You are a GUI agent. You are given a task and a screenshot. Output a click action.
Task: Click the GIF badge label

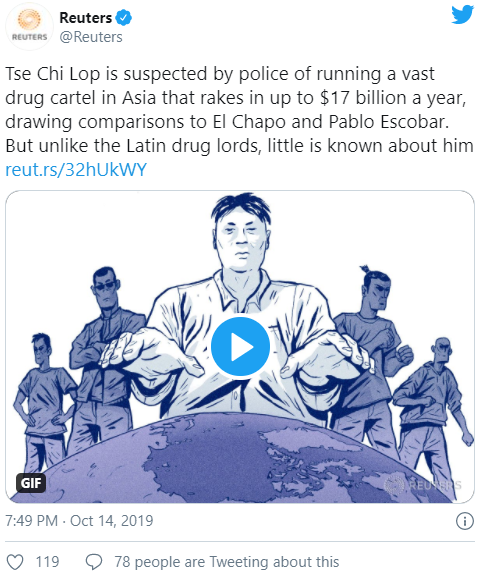pyautogui.click(x=31, y=483)
